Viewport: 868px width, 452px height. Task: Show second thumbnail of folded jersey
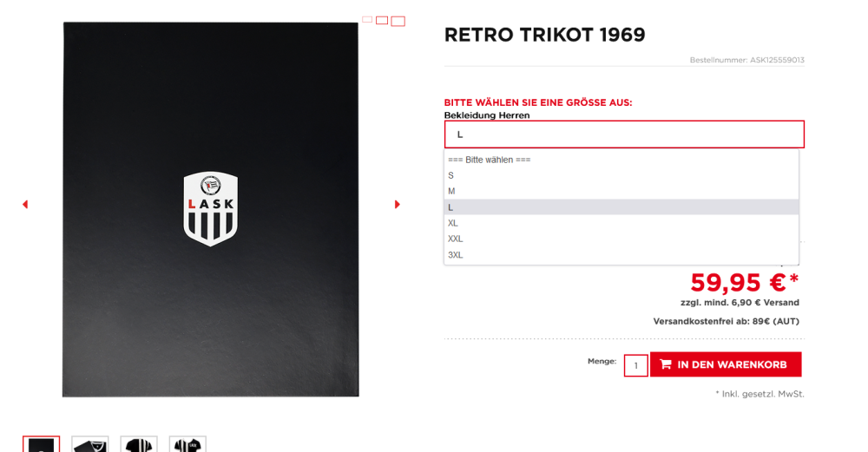tap(90, 444)
